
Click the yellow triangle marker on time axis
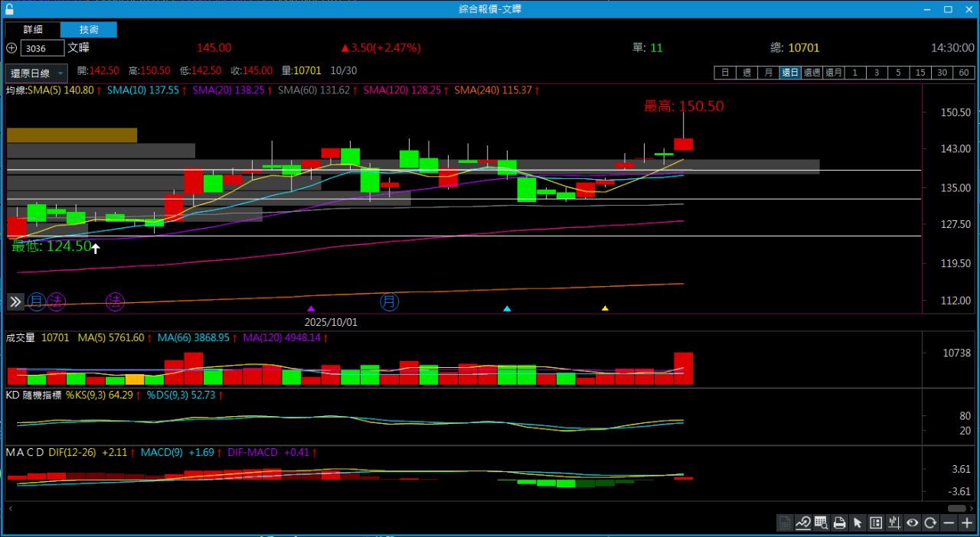click(605, 308)
